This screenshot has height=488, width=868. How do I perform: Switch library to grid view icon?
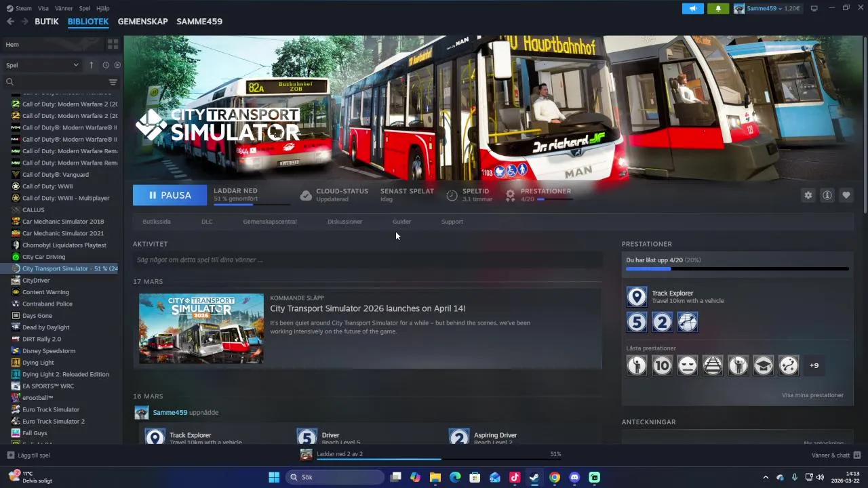click(113, 44)
